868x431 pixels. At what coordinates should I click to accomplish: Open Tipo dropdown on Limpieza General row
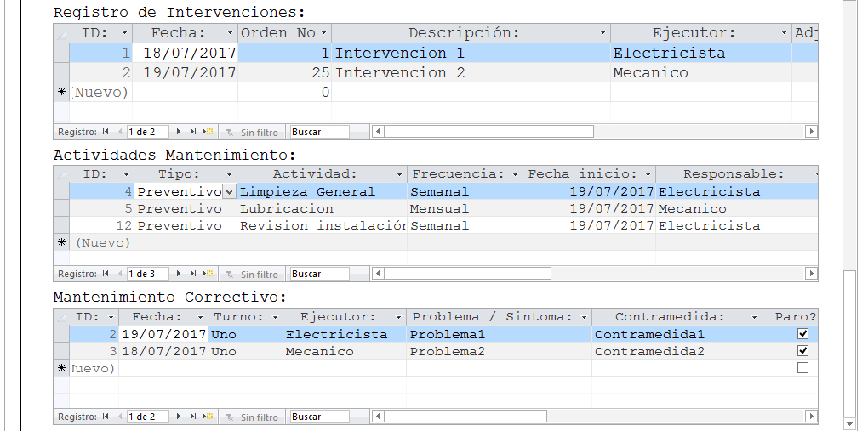click(229, 191)
